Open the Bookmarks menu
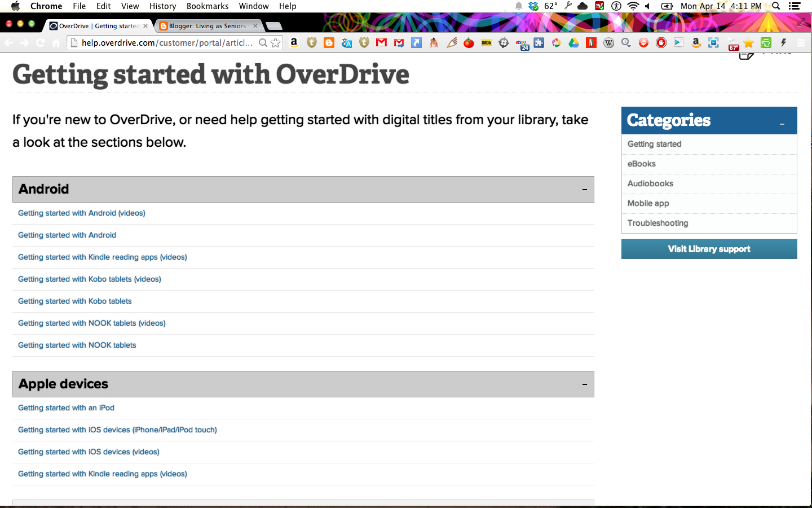 [x=208, y=6]
